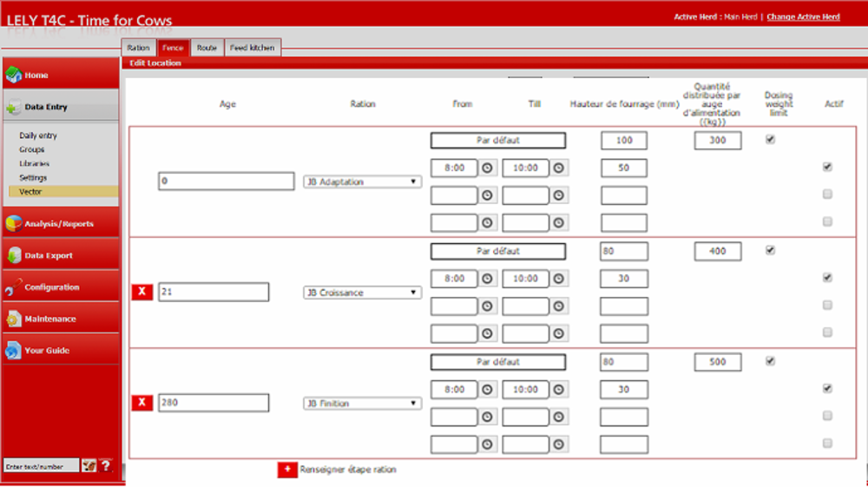This screenshot has height=487, width=868.
Task: Open clock picker for JB Croissance 8:00 From time
Action: point(487,279)
